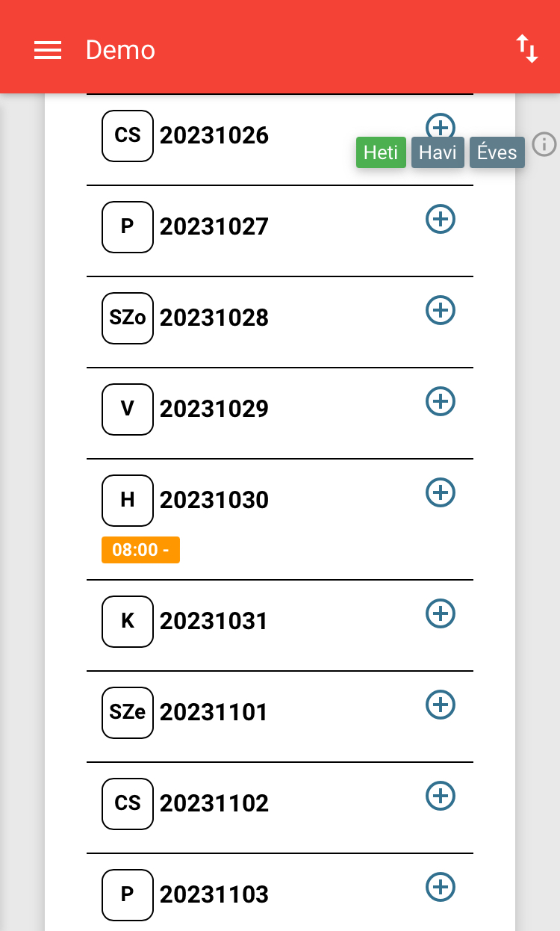The width and height of the screenshot is (560, 931).
Task: Tap the sort arrows icon in header
Action: pos(527,49)
